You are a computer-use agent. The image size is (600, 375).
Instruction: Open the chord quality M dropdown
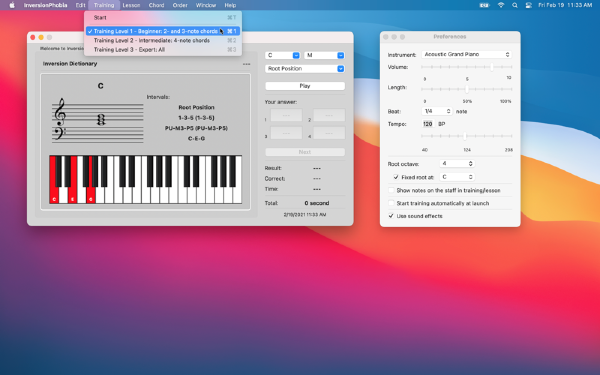tap(324, 55)
